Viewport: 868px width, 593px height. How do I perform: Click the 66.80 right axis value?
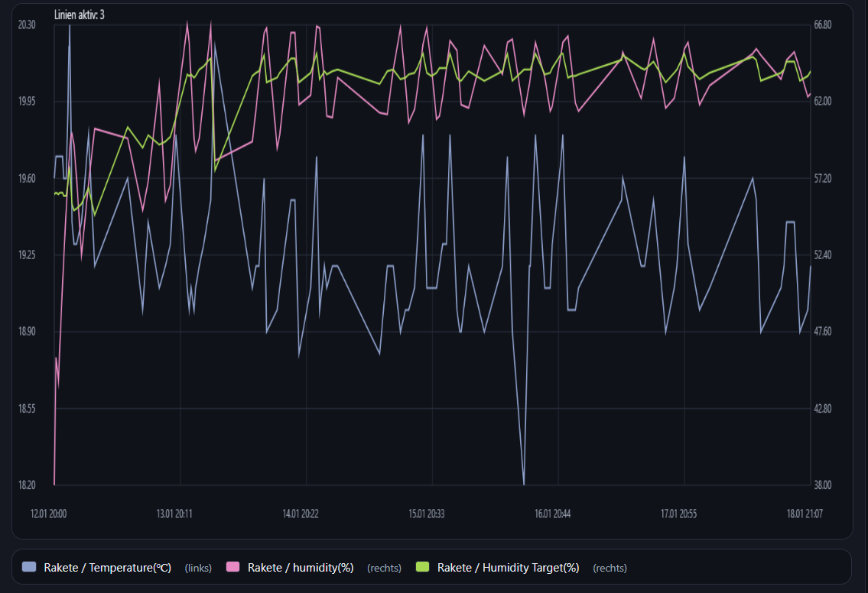(822, 24)
